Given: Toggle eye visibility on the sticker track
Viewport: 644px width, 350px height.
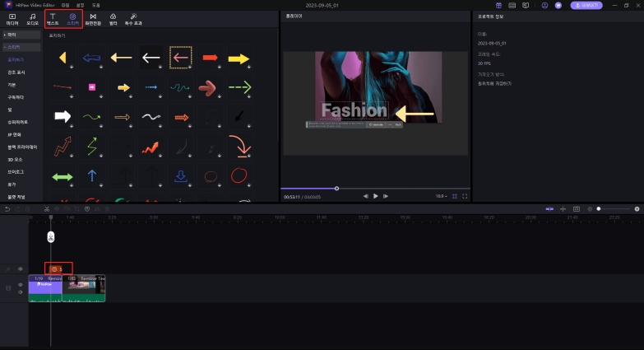Looking at the screenshot, I should pos(21,268).
